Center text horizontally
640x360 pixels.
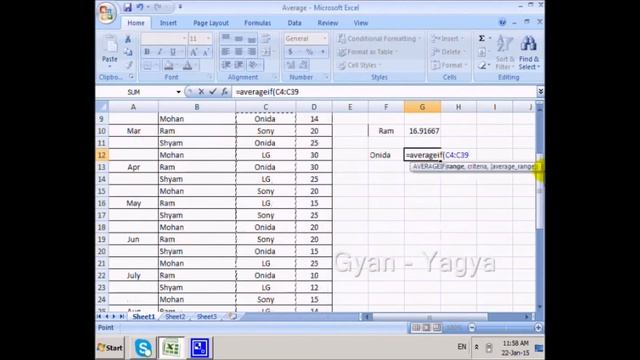point(239,52)
